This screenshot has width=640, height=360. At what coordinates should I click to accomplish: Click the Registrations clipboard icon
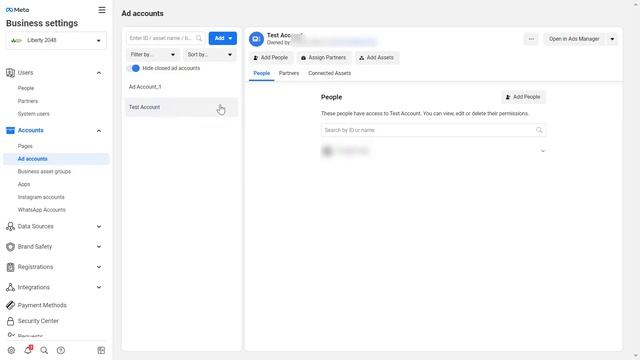[x=10, y=267]
